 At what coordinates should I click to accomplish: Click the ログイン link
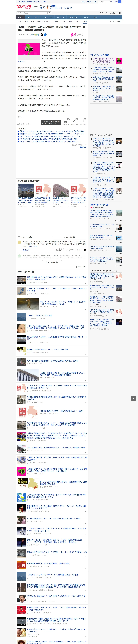[42, 8]
